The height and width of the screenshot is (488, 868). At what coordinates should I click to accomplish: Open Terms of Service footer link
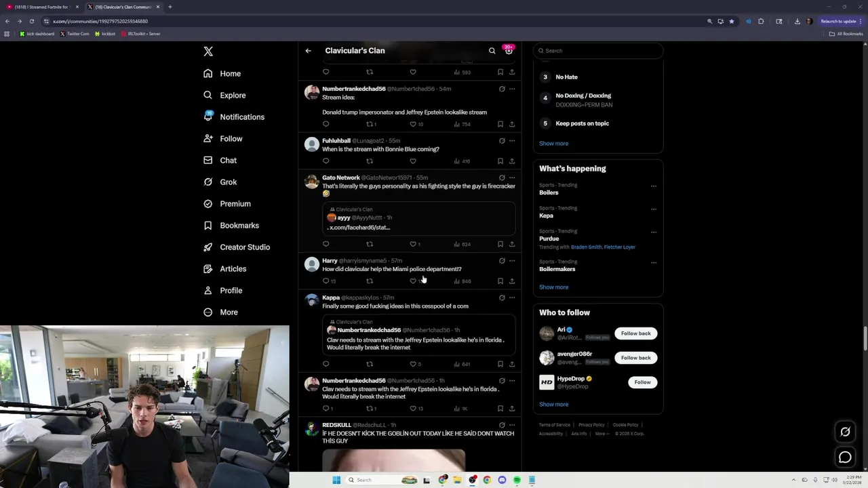tap(555, 425)
